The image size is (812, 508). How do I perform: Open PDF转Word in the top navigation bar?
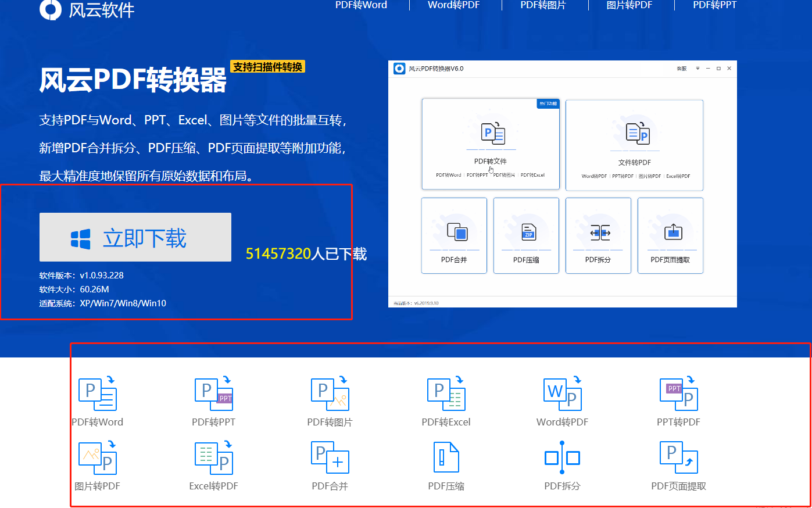[x=361, y=5]
